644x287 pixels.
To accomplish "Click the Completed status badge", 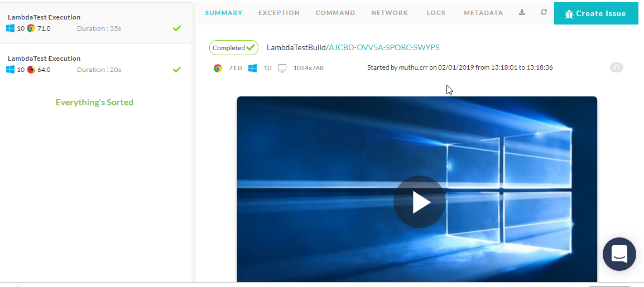I will 234,47.
